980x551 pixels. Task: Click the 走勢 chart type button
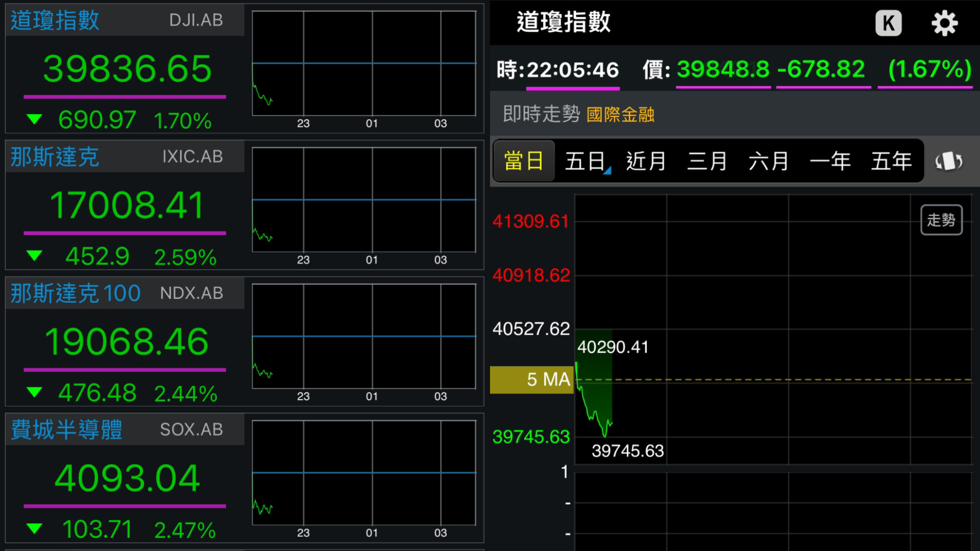[x=941, y=220]
